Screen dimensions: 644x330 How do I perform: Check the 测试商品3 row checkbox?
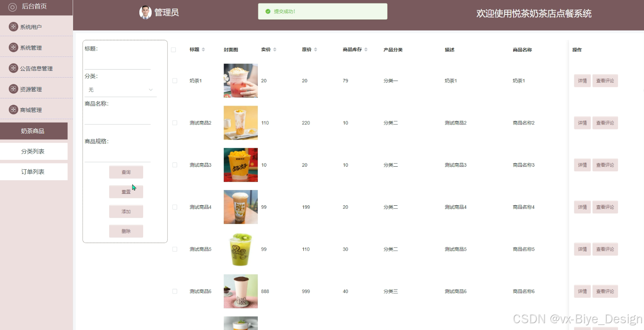click(x=175, y=165)
